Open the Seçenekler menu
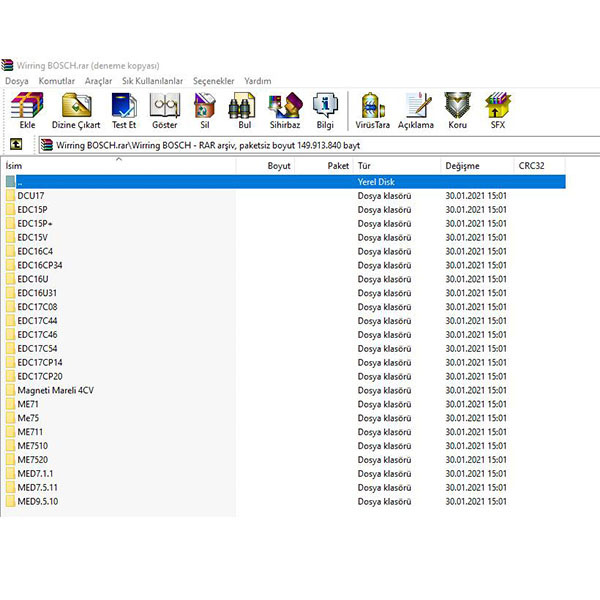The width and height of the screenshot is (600, 600). tap(214, 81)
